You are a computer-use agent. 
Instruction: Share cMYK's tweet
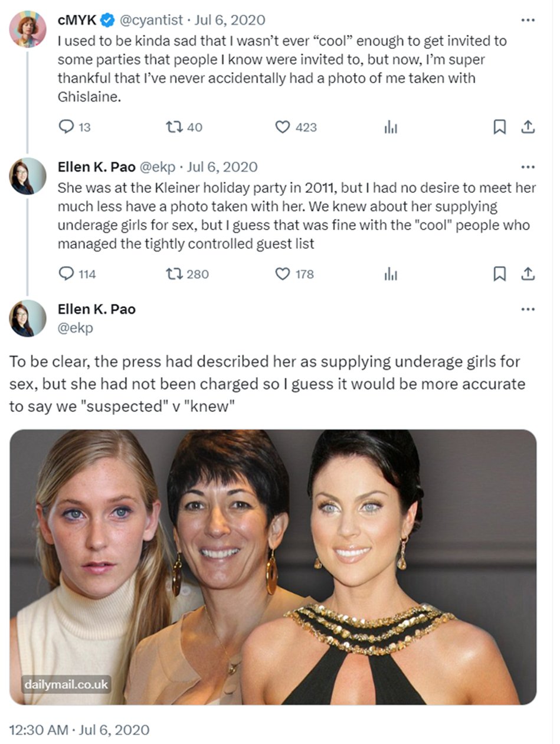point(528,127)
